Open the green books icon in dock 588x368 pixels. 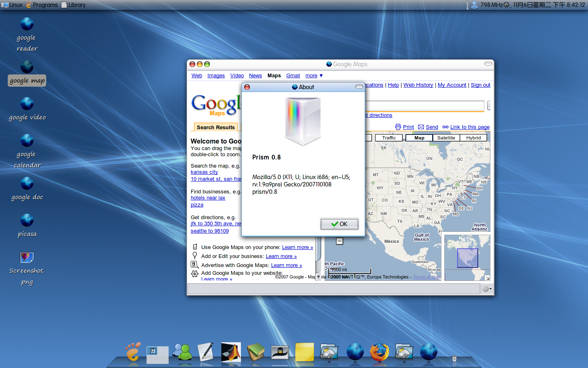click(256, 352)
